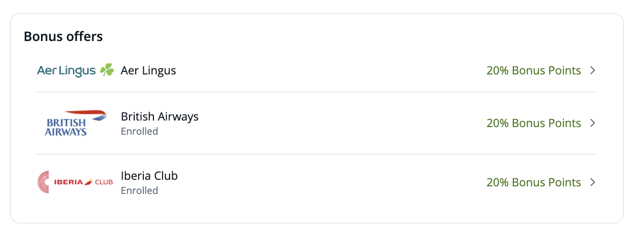The width and height of the screenshot is (644, 237).
Task: Open Aer Lingus 20% Bonus Points offer
Action: (534, 70)
